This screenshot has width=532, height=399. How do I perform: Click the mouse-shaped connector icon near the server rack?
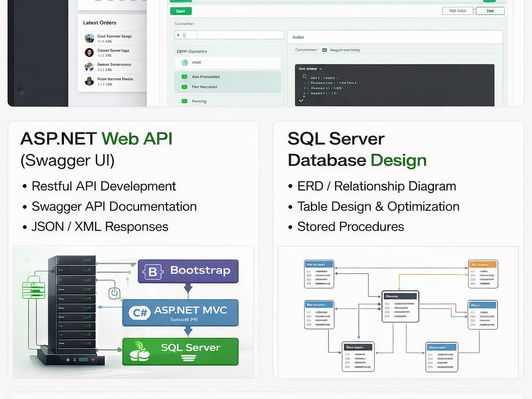coord(114,293)
